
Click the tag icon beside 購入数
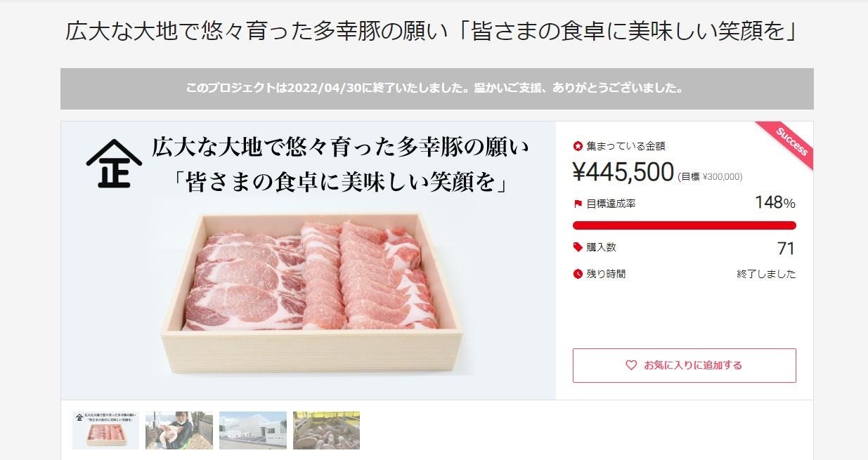(578, 247)
